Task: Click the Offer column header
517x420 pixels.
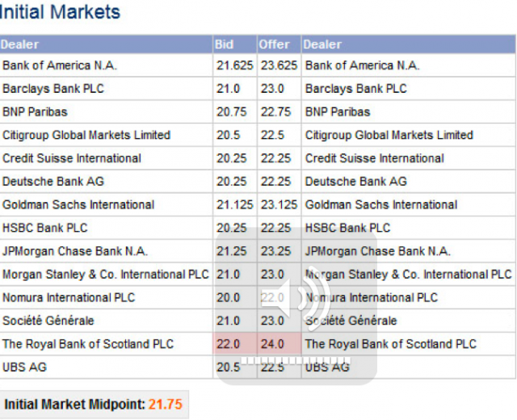Action: tap(274, 44)
